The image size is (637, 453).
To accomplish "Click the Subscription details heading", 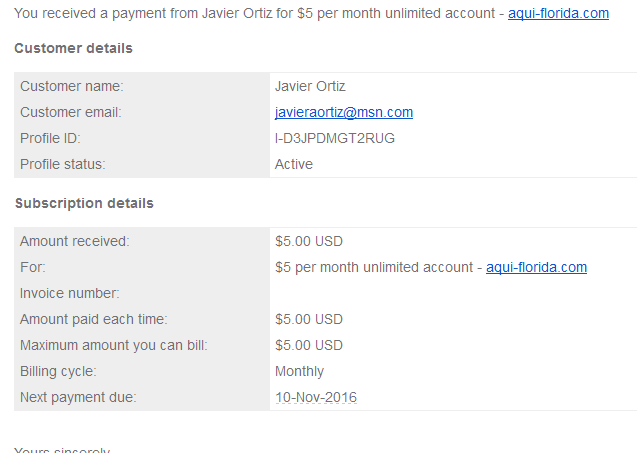I will 84,203.
